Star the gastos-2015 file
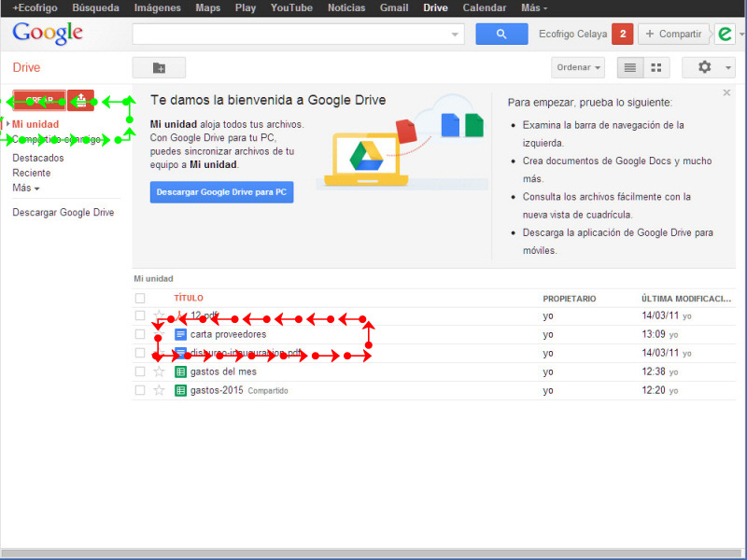 pyautogui.click(x=159, y=390)
